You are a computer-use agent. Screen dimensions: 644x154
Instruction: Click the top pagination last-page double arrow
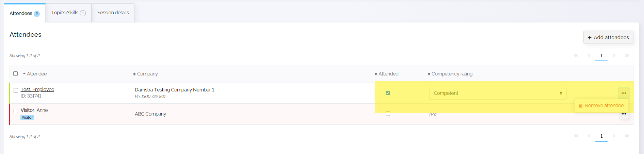pos(627,55)
